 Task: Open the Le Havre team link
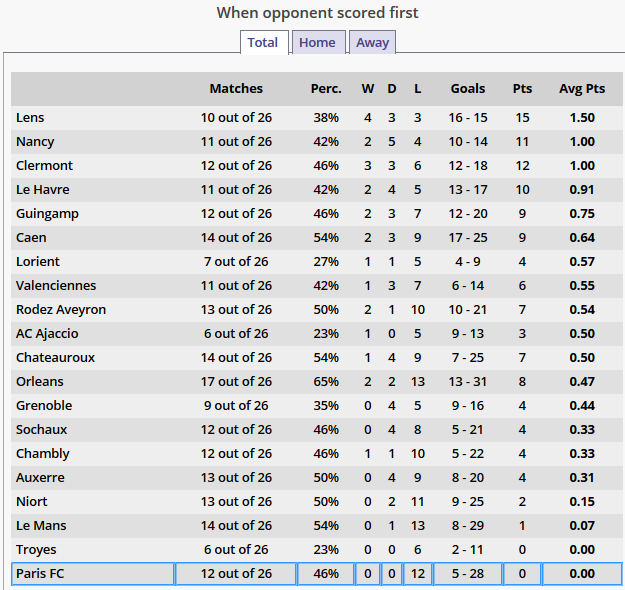point(42,190)
